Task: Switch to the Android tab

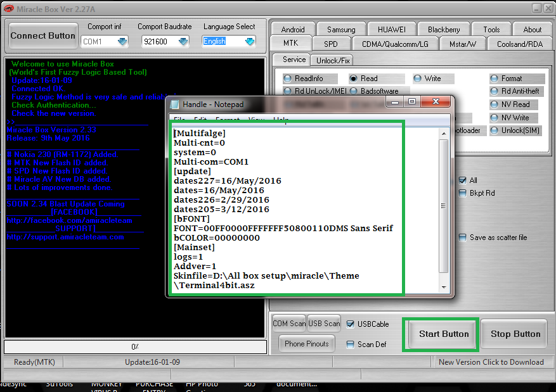Action: [x=293, y=29]
